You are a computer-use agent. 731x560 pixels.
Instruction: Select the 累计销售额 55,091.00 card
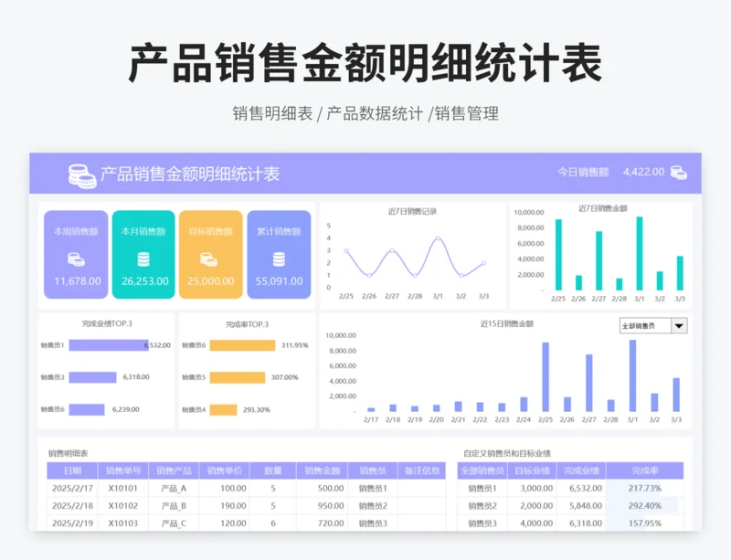point(279,255)
